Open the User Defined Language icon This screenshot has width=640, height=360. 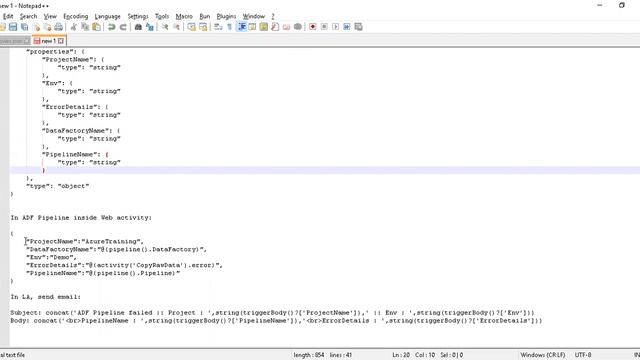[x=252, y=27]
